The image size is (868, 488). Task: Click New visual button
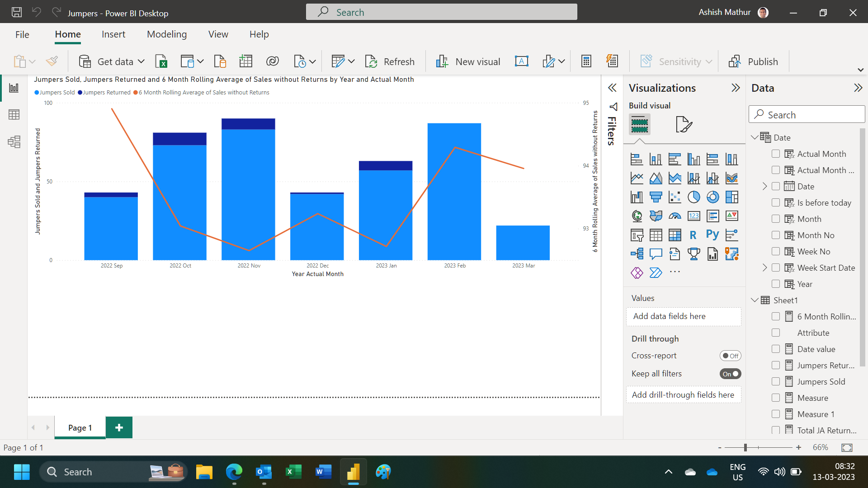pyautogui.click(x=468, y=61)
